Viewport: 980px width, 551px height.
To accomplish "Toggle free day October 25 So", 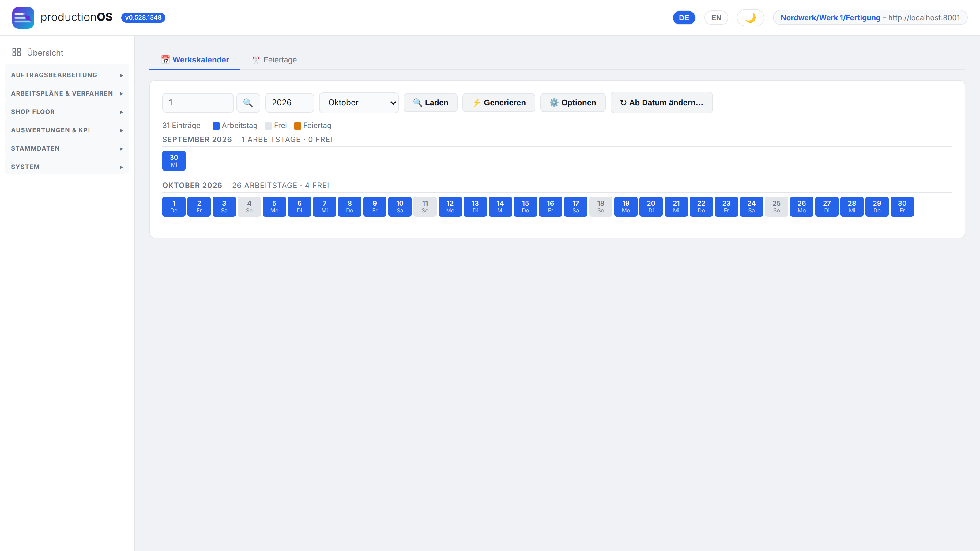I will [x=776, y=207].
